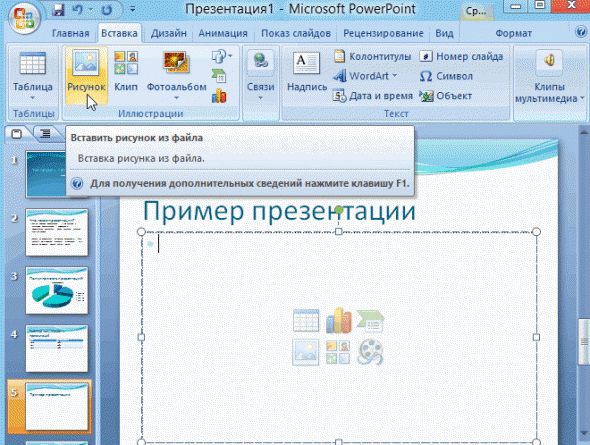The width and height of the screenshot is (590, 445).
Task: Open the Клип clip art icon
Action: coord(126,63)
